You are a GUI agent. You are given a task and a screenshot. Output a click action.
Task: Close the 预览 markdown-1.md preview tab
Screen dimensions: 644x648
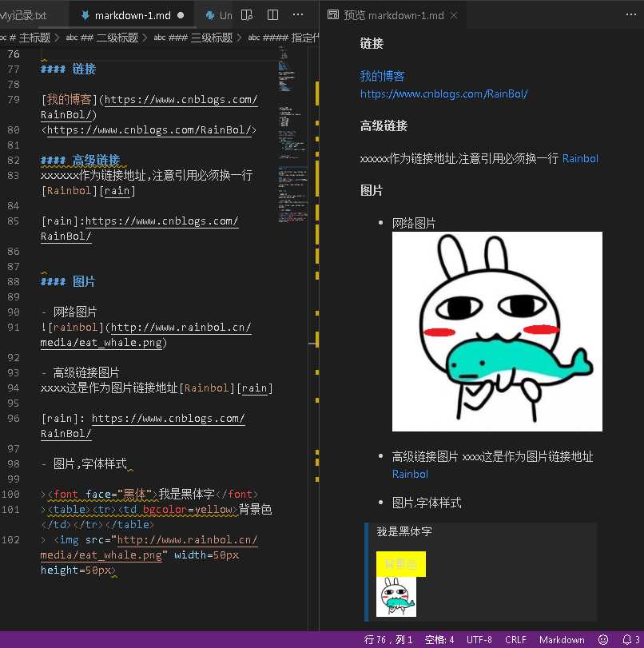pyautogui.click(x=454, y=16)
